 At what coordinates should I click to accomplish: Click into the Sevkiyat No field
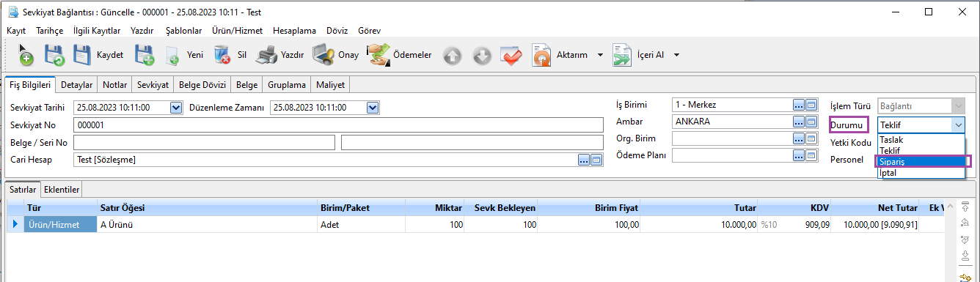tap(338, 125)
